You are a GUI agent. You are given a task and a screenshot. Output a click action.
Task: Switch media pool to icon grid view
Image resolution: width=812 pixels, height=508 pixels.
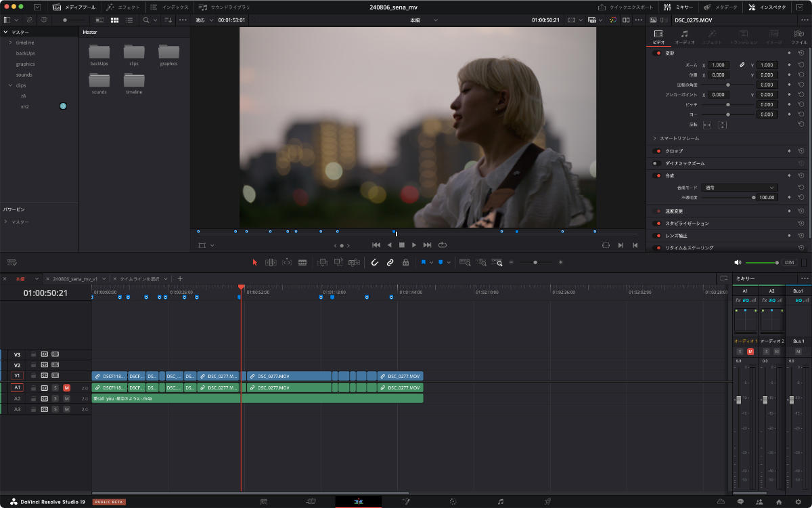(x=114, y=20)
